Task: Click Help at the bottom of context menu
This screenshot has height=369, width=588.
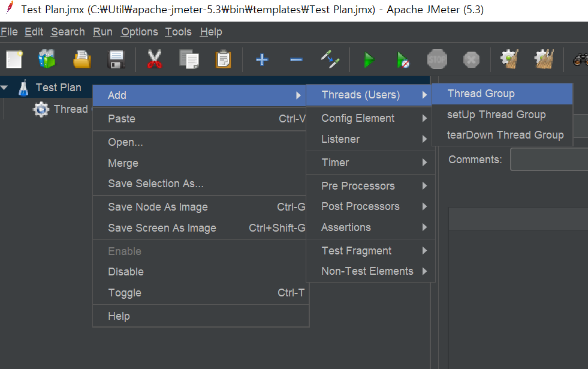Action: point(201,316)
